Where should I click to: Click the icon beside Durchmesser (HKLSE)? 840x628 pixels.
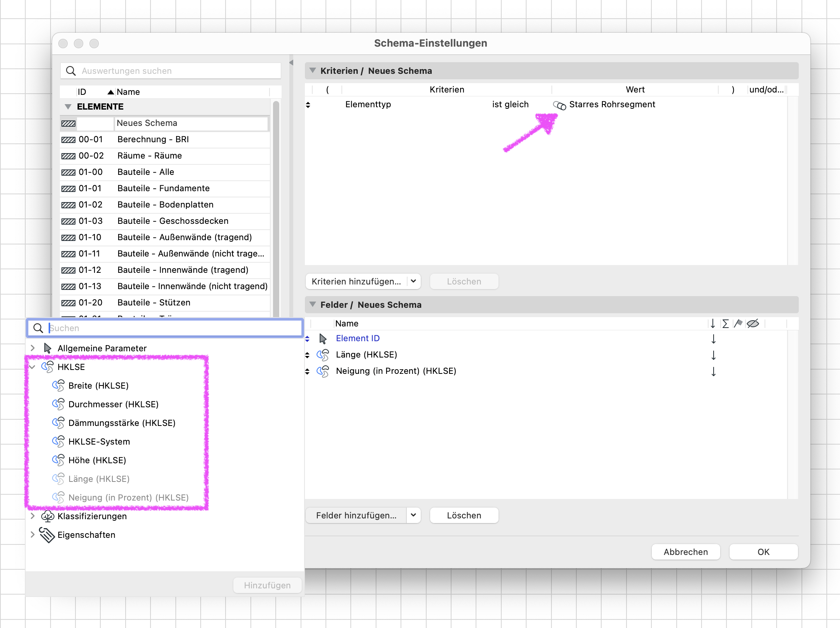click(58, 404)
